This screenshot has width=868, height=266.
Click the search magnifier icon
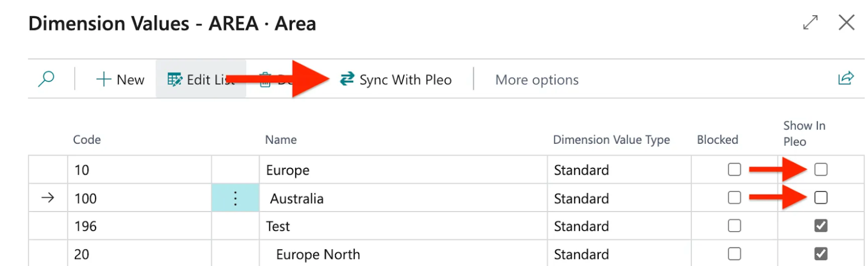(x=46, y=79)
